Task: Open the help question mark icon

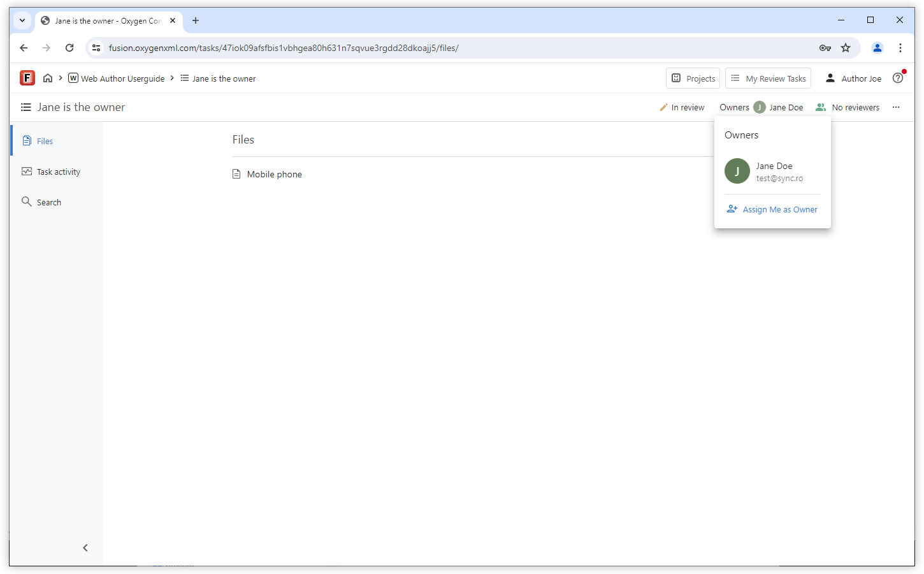Action: pyautogui.click(x=898, y=78)
